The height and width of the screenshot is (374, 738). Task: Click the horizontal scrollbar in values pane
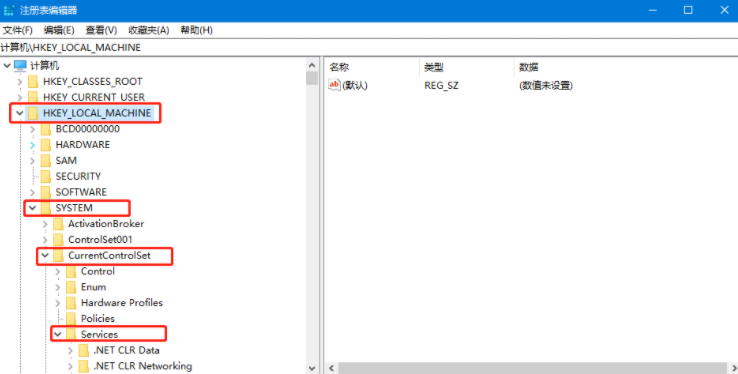(532, 368)
